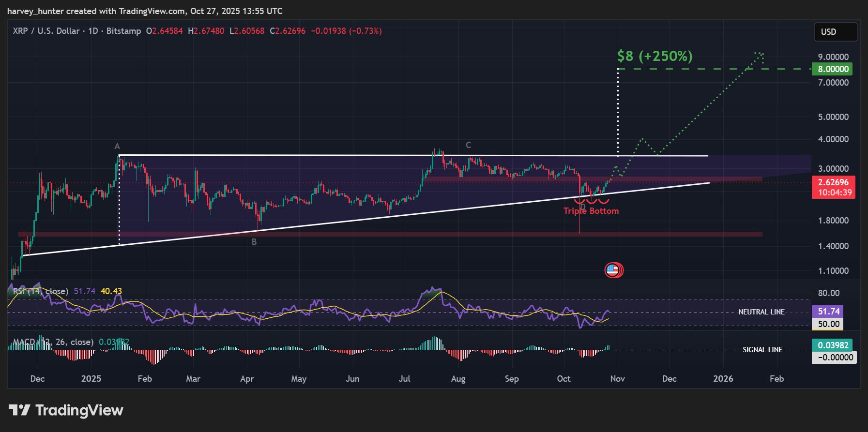868x432 pixels.
Task: Select the red Triple Bottom annotation
Action: click(x=591, y=211)
